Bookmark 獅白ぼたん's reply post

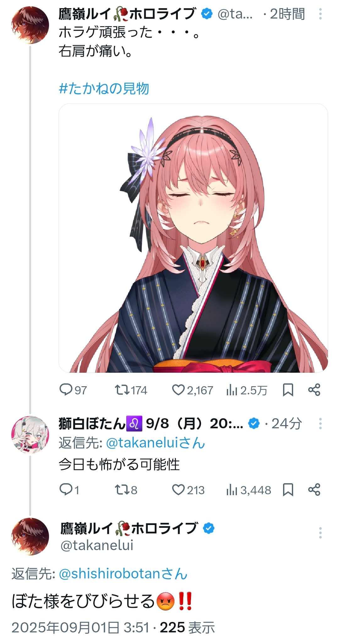[x=288, y=490]
